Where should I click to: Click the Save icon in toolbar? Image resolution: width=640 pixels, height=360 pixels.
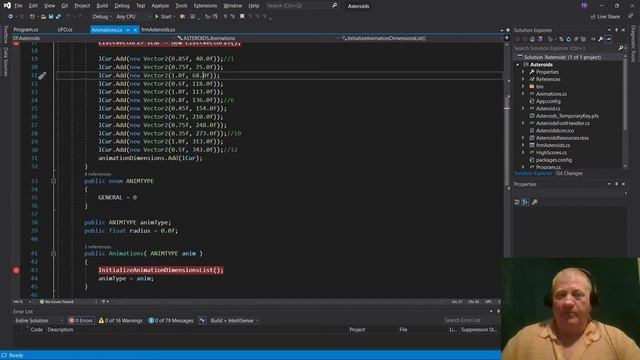click(x=51, y=16)
